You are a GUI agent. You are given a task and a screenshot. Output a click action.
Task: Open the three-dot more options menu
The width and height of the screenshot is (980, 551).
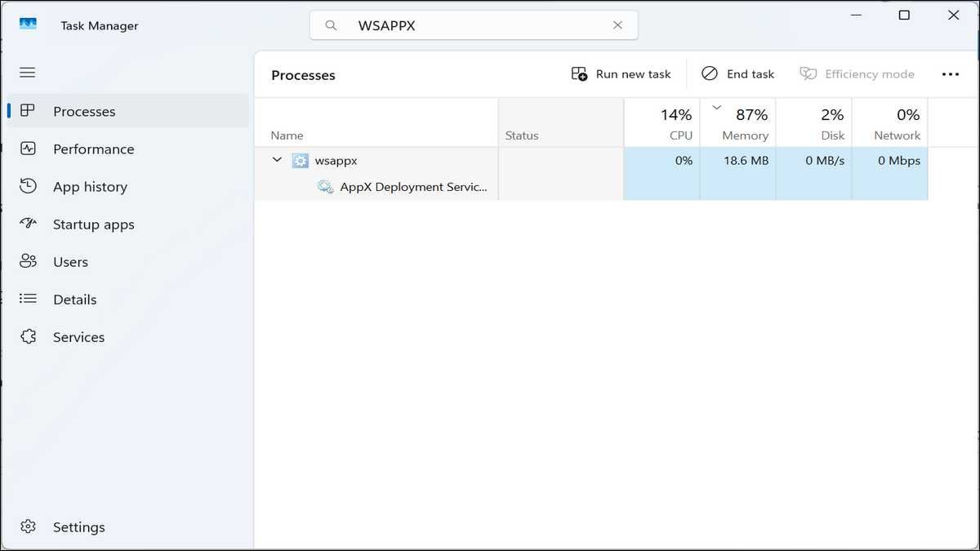coord(950,74)
